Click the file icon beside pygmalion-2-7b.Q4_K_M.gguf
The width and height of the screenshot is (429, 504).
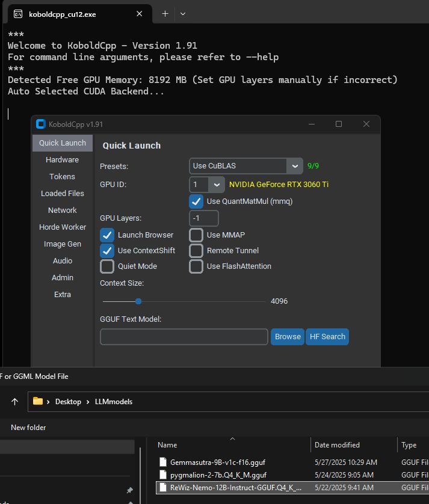pyautogui.click(x=163, y=475)
